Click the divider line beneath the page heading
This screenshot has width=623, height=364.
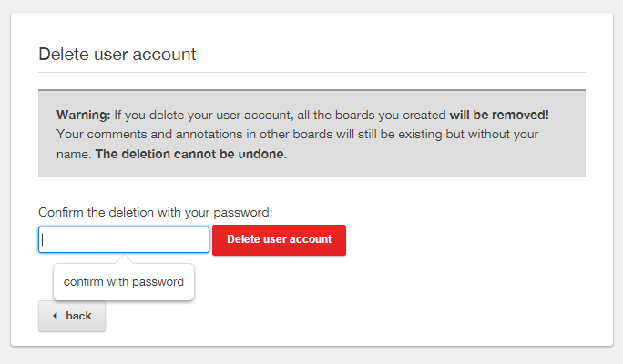[311, 72]
